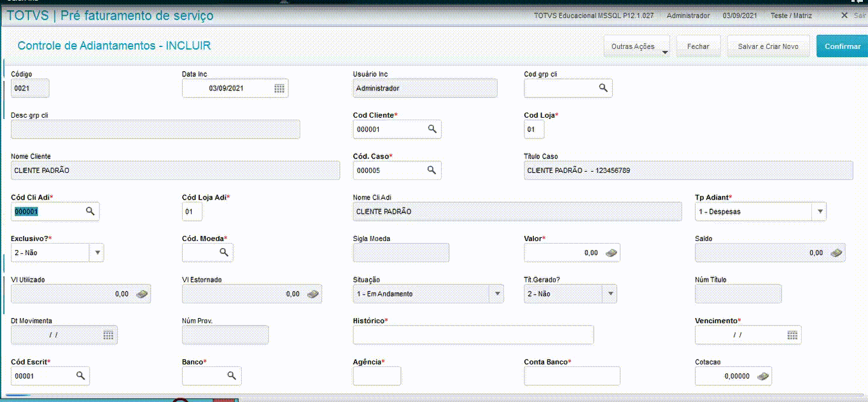This screenshot has height=402, width=868.
Task: Click 'Teste / Matriz' in header
Action: [791, 15]
